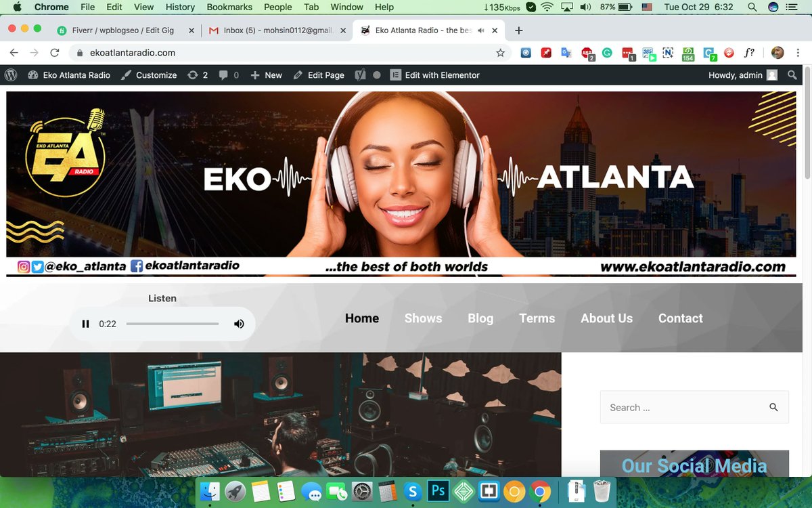Click the magnifier icon in the sidebar search widget
Image resolution: width=812 pixels, height=508 pixels.
pos(773,407)
